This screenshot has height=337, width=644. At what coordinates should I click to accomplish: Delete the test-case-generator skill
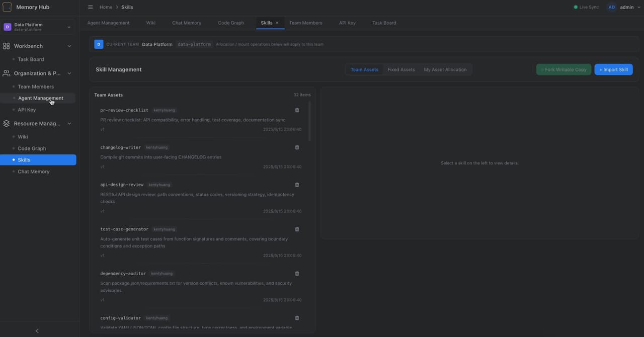tap(297, 229)
